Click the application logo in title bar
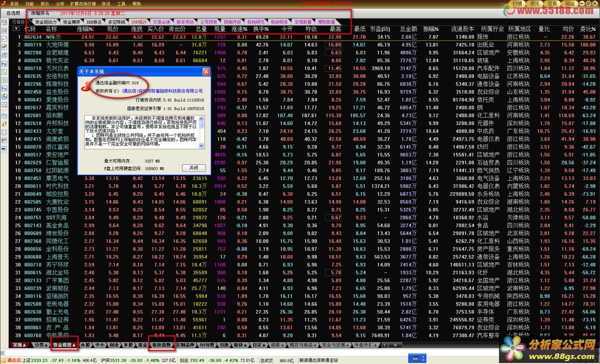Screen dimensions: 600x364 point(4,3)
